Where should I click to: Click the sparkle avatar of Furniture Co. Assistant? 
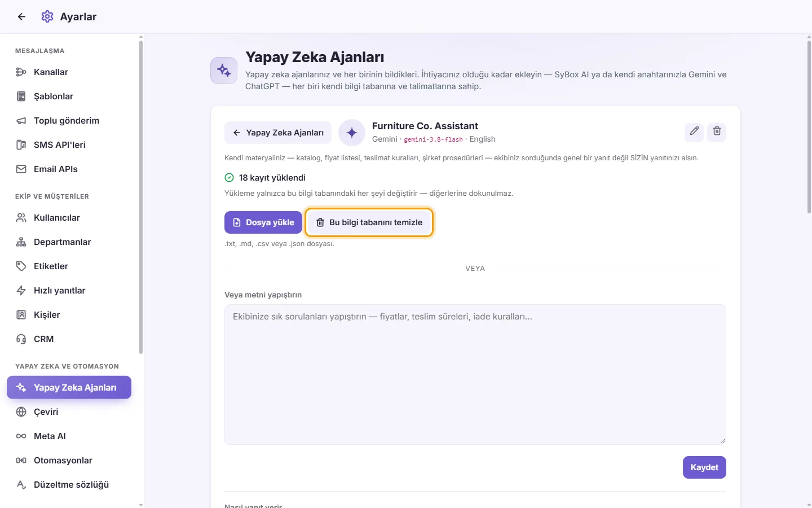point(352,133)
